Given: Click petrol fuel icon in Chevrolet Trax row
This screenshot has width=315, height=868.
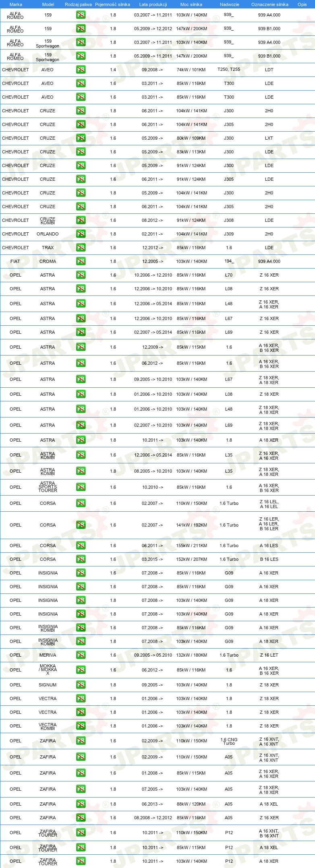Looking at the screenshot, I should [81, 248].
